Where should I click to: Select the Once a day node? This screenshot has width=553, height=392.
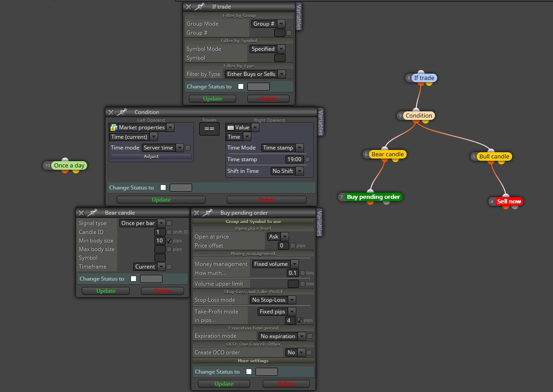[69, 165]
